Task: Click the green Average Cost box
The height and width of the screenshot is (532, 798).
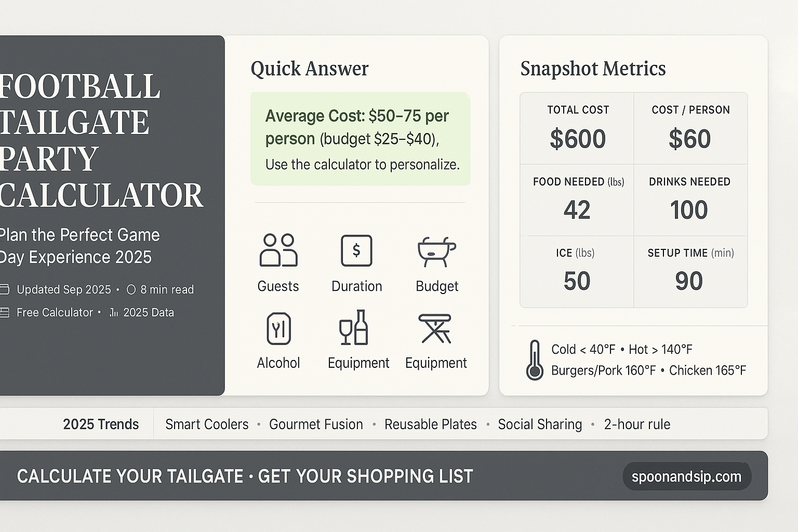Action: pyautogui.click(x=360, y=139)
